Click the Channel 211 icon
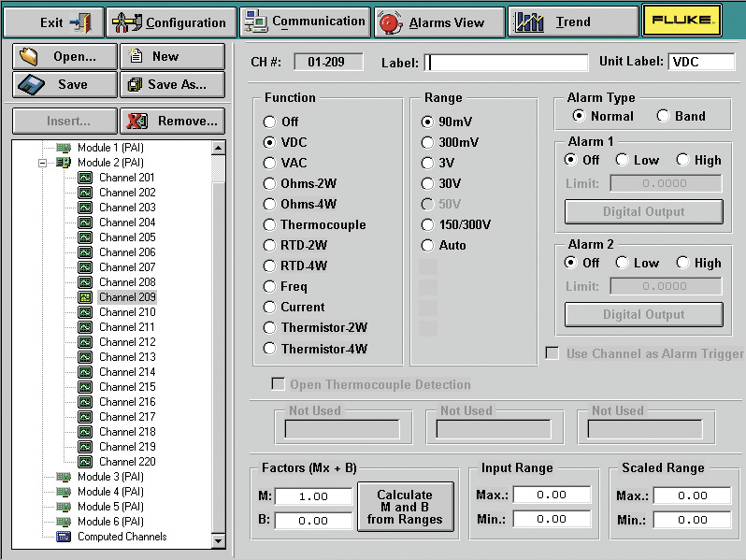 pos(85,327)
